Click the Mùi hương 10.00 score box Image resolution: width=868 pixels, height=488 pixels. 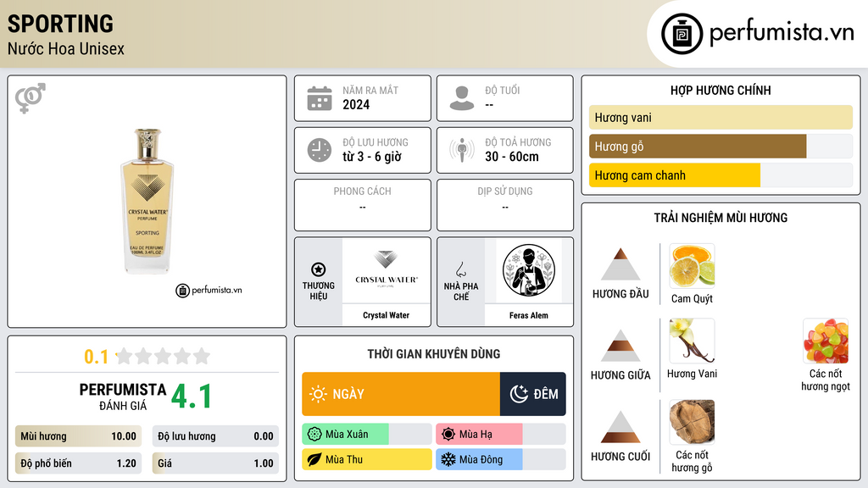point(78,436)
